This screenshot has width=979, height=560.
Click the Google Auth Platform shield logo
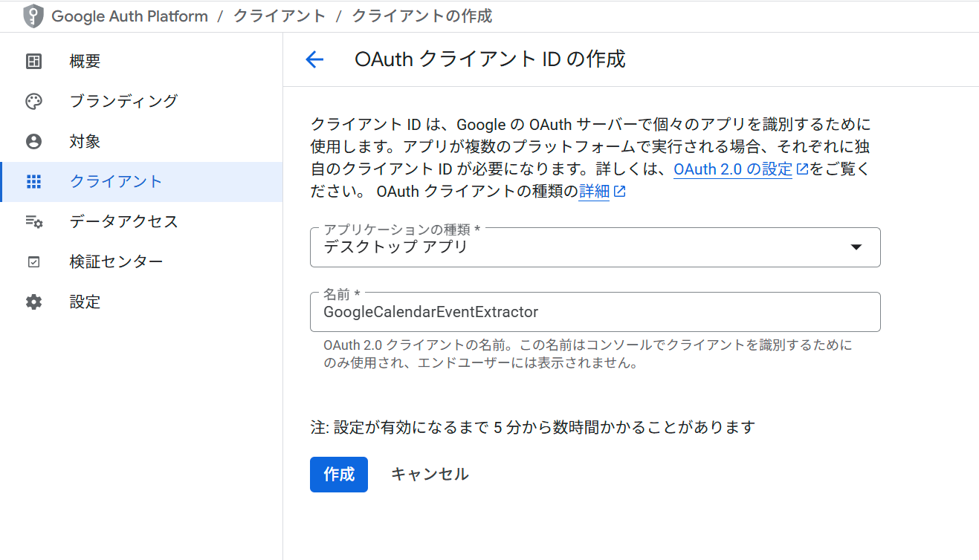pyautogui.click(x=33, y=16)
